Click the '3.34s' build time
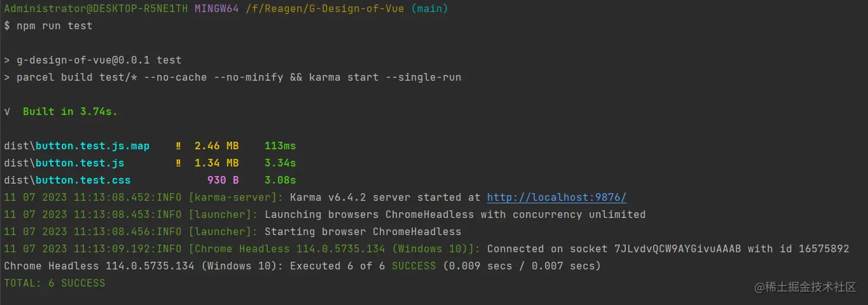Screen dimensions: 868x305 pyautogui.click(x=280, y=163)
